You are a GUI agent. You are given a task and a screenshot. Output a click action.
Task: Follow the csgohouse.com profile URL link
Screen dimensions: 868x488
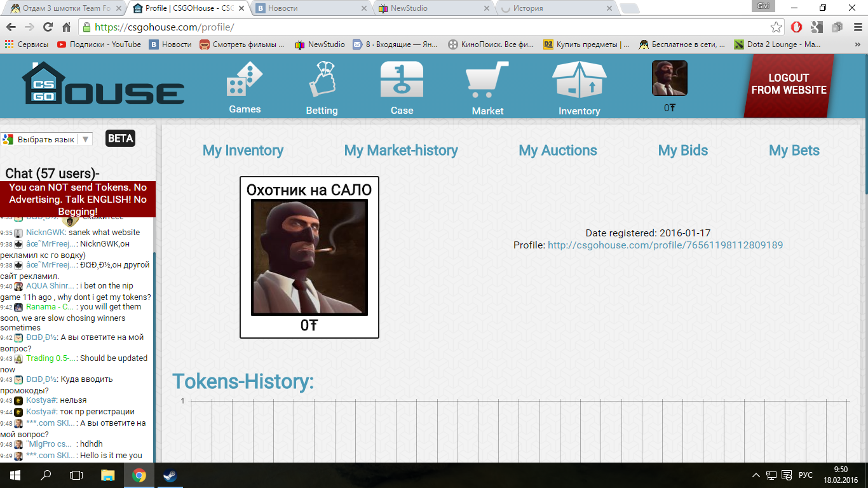pos(665,245)
